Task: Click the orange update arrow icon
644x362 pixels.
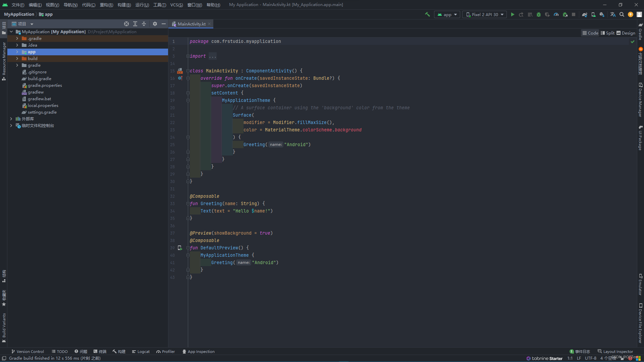Action: pyautogui.click(x=631, y=14)
